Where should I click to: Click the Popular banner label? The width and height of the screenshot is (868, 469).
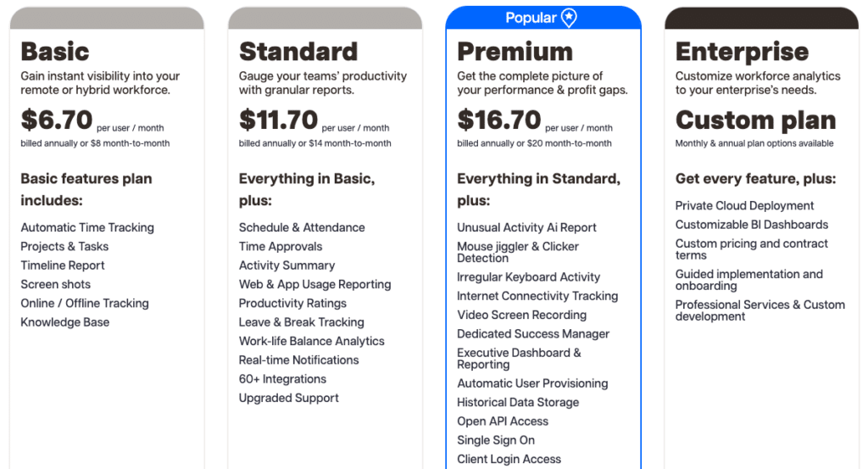[x=531, y=19]
